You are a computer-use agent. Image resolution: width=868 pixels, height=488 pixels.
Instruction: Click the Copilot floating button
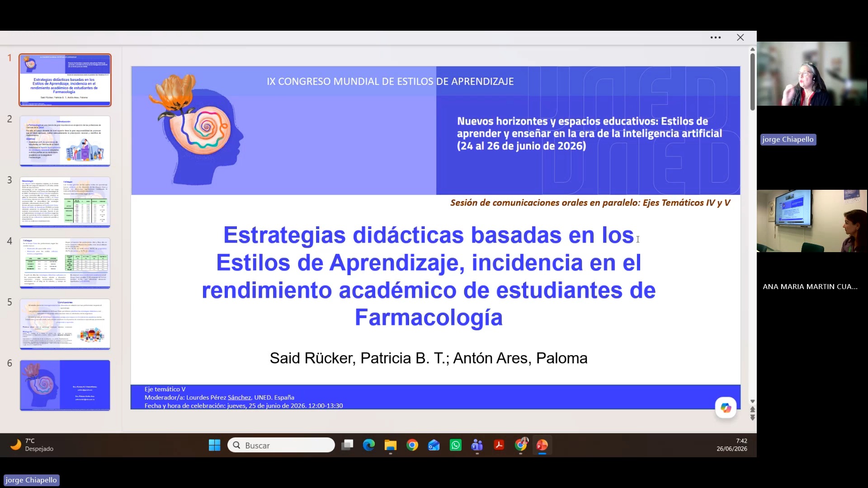(x=726, y=408)
